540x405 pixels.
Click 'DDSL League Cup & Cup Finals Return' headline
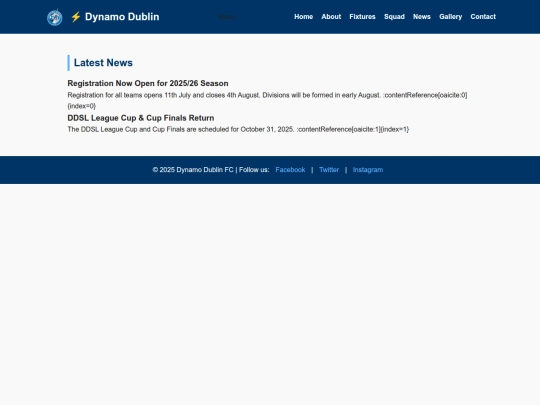tap(141, 118)
